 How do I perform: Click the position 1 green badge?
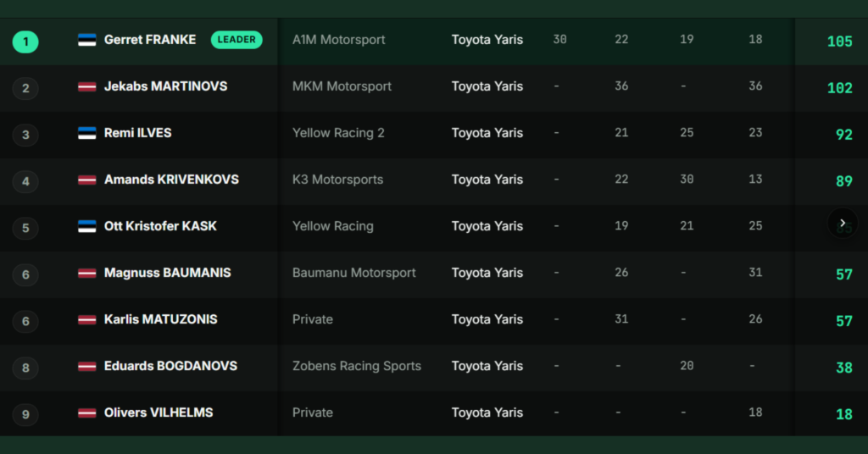pyautogui.click(x=25, y=42)
